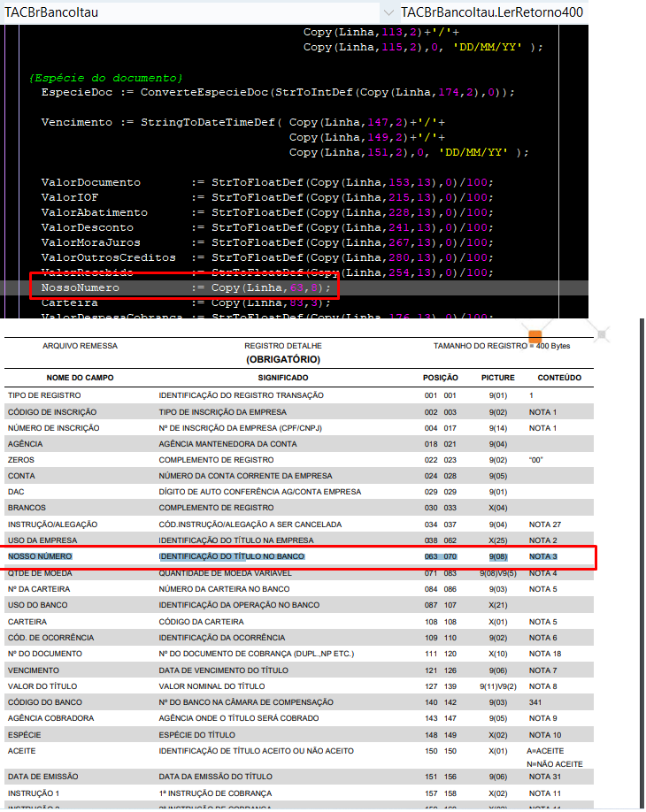646x812 pixels.
Task: Click the USO DO BANCO field name
Action: coord(37,605)
